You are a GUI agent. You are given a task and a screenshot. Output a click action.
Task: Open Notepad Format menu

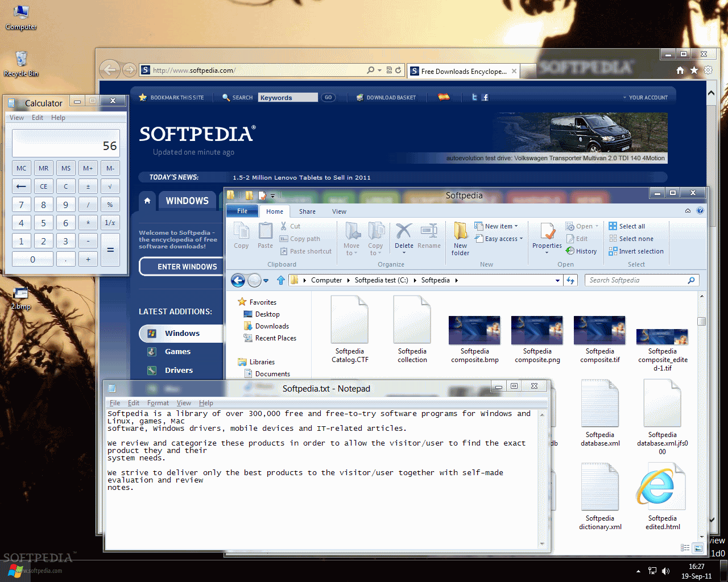pos(158,403)
